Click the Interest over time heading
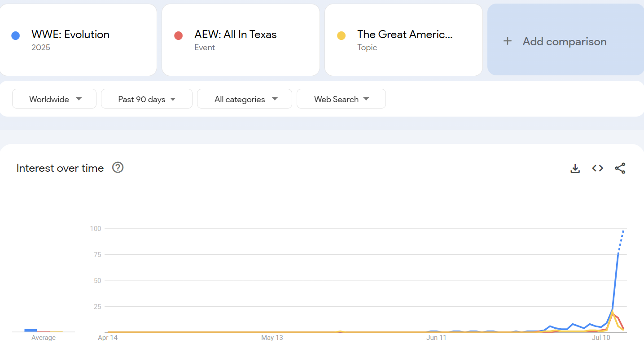This screenshot has width=644, height=348. tap(60, 168)
